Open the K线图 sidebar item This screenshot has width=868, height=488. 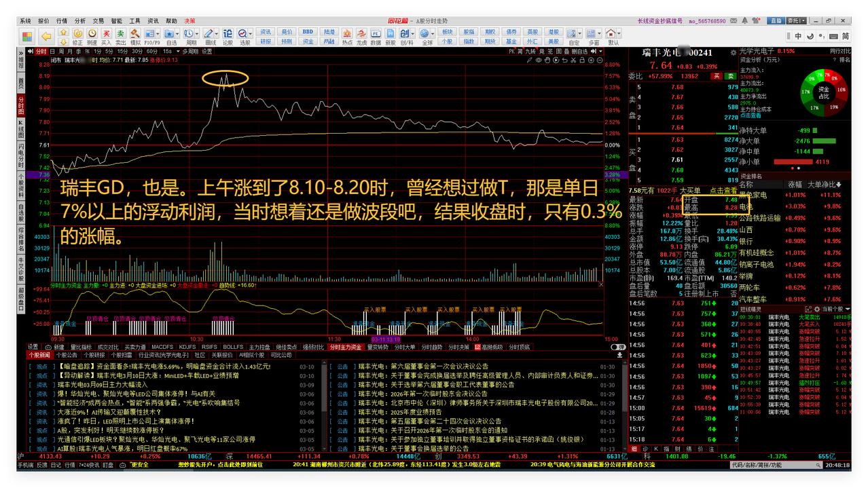click(x=21, y=128)
